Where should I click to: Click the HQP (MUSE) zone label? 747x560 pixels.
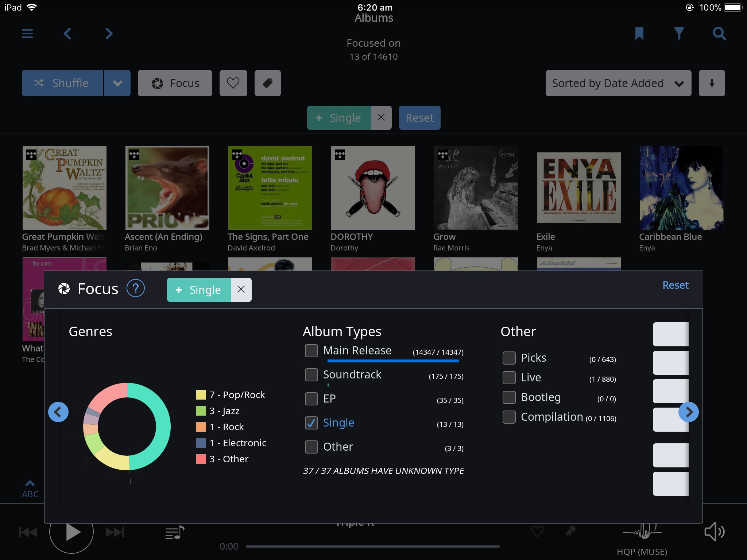(642, 552)
